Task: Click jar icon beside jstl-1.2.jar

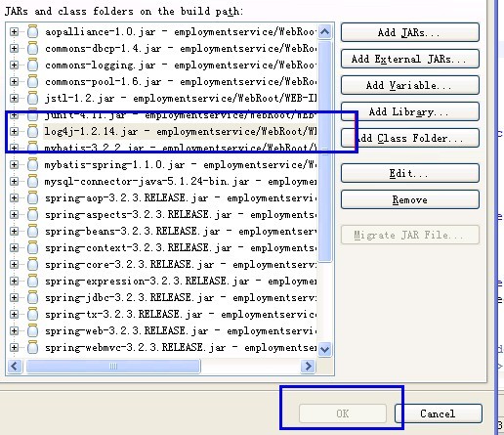Action: 32,98
